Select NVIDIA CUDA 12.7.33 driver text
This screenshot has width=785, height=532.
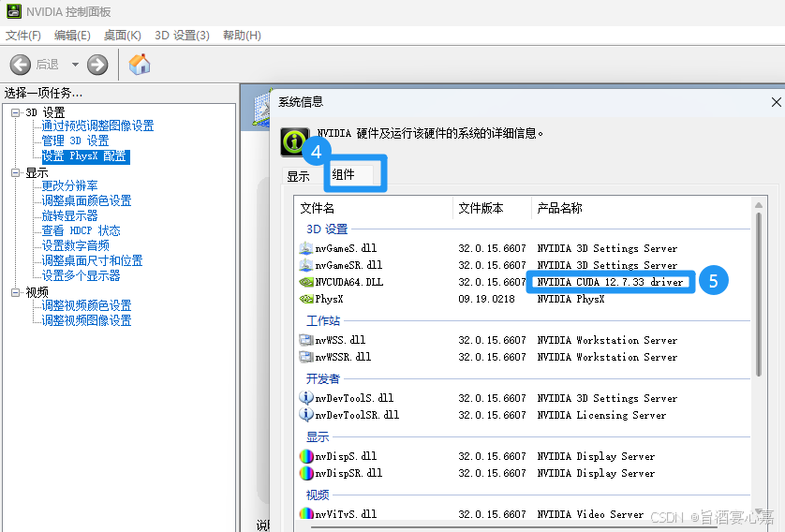tap(610, 282)
